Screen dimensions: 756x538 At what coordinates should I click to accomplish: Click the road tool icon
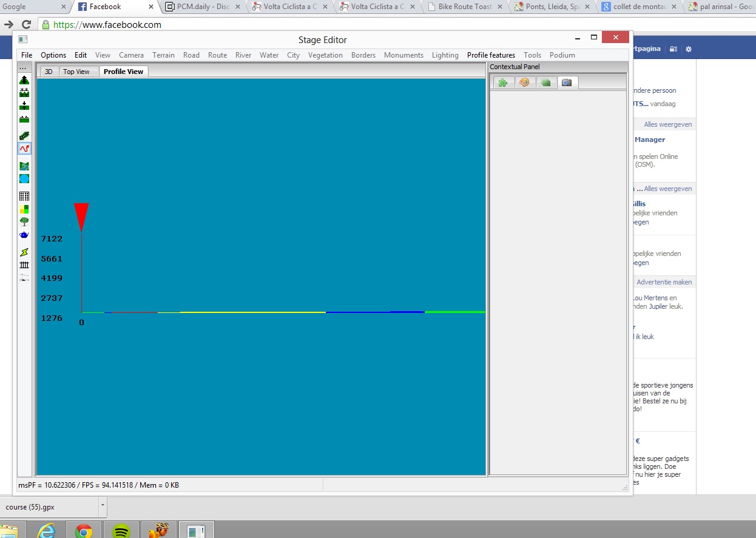[24, 136]
